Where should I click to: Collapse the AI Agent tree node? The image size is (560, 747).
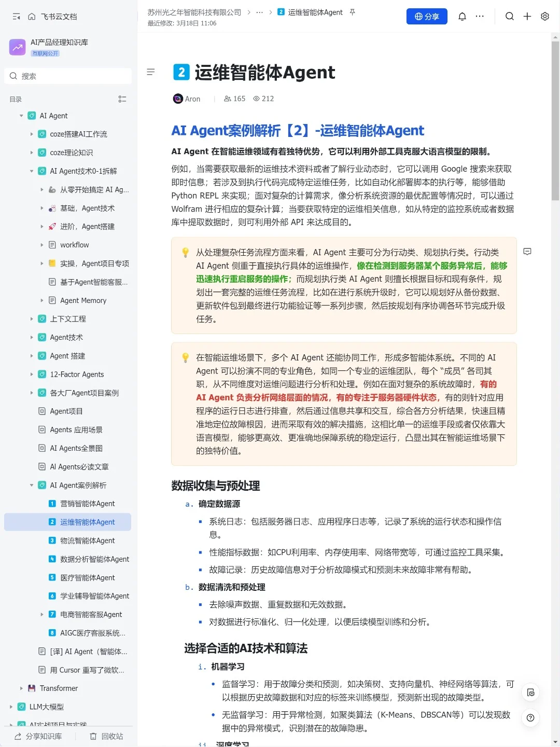click(x=21, y=116)
